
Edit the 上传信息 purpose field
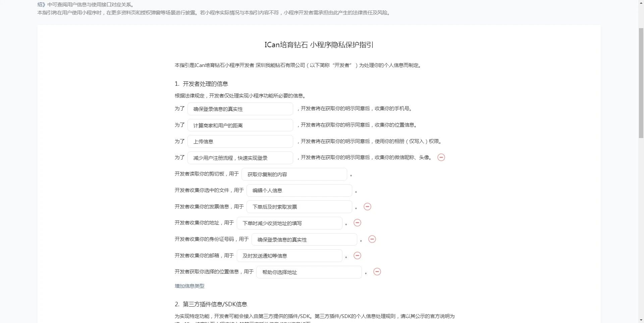(240, 141)
